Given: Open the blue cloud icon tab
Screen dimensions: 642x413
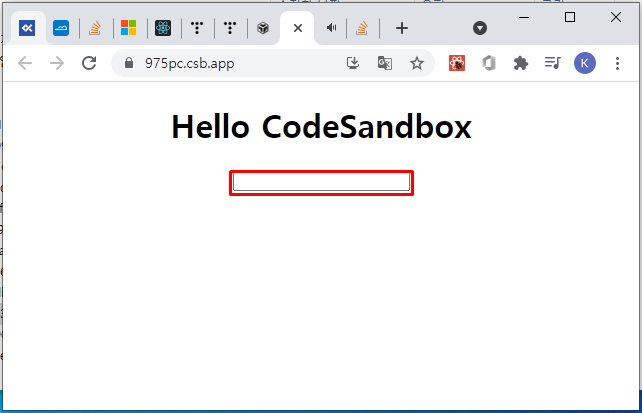Looking at the screenshot, I should click(61, 28).
